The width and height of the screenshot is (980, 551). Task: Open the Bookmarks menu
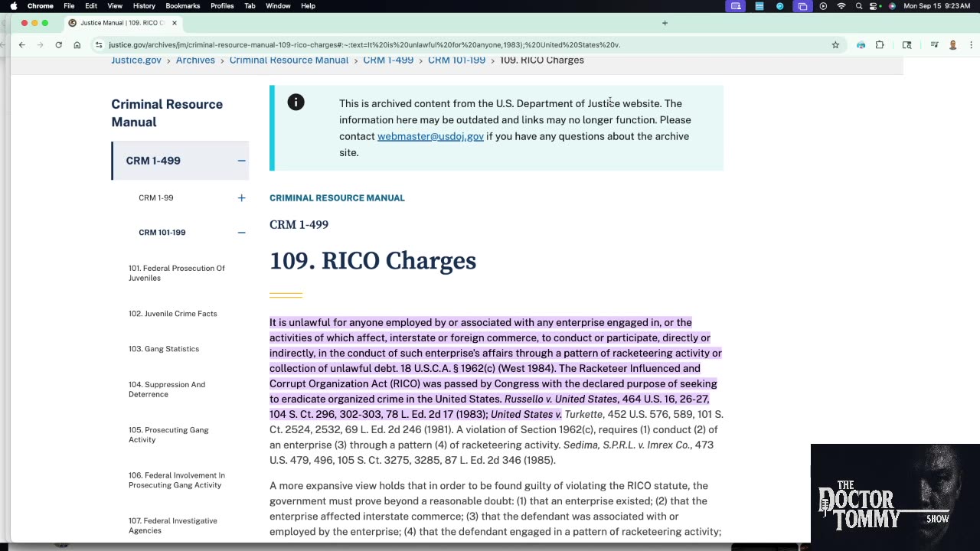183,6
